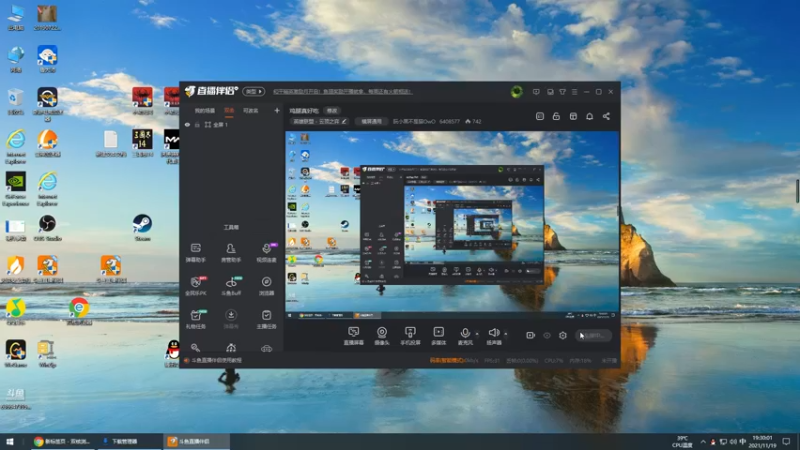
Task: Add screen capture source (直播屏幕)
Action: (x=354, y=336)
